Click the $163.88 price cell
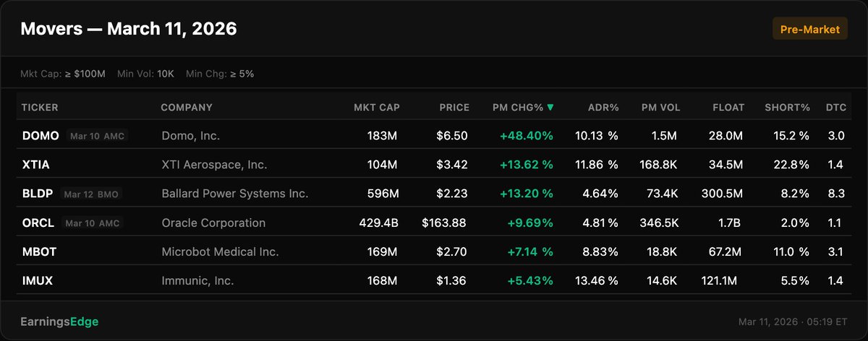Image resolution: width=868 pixels, height=341 pixels. [446, 223]
